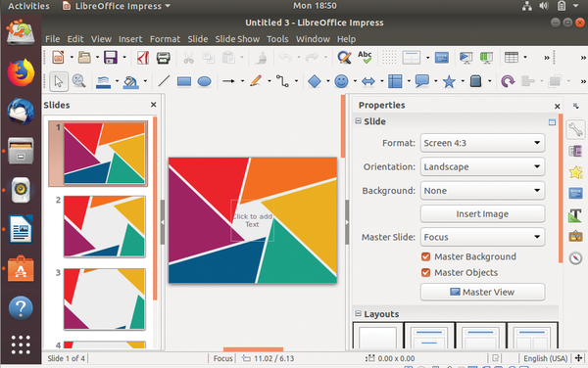Click the Find & Replace icon
This screenshot has height=368, width=588.
pos(344,58)
